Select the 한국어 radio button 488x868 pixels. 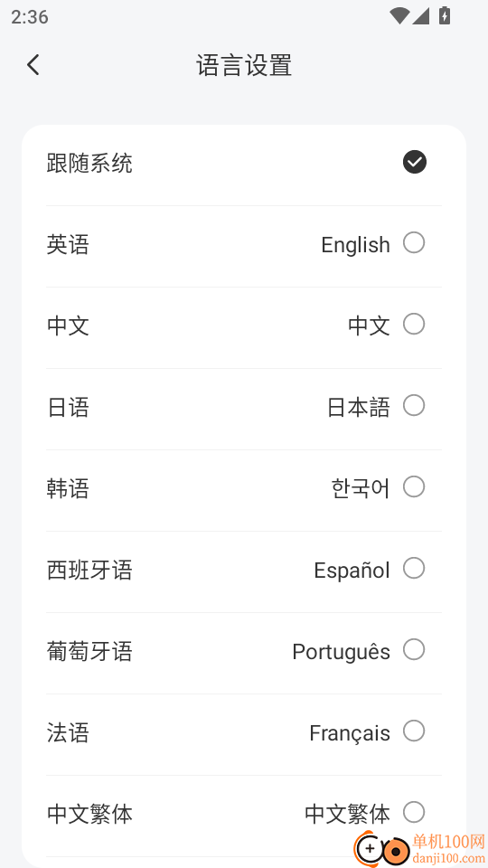point(414,487)
